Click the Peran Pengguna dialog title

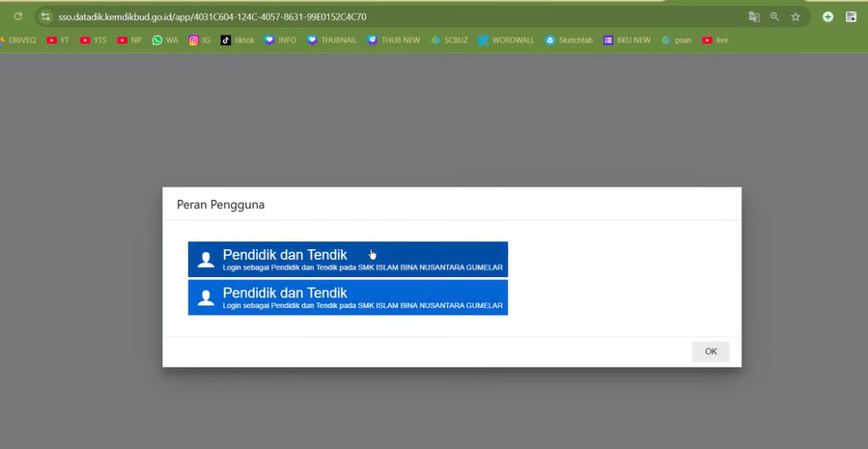(220, 205)
